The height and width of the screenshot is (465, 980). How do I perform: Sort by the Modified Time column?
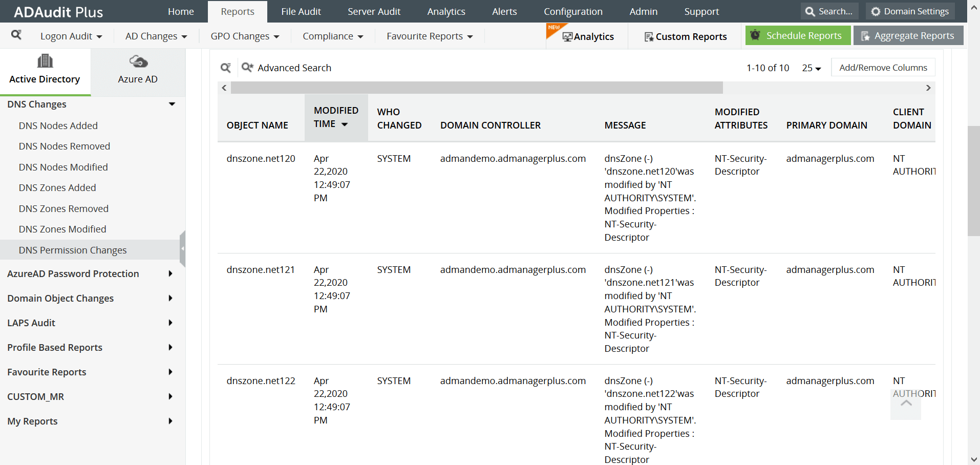pyautogui.click(x=336, y=117)
